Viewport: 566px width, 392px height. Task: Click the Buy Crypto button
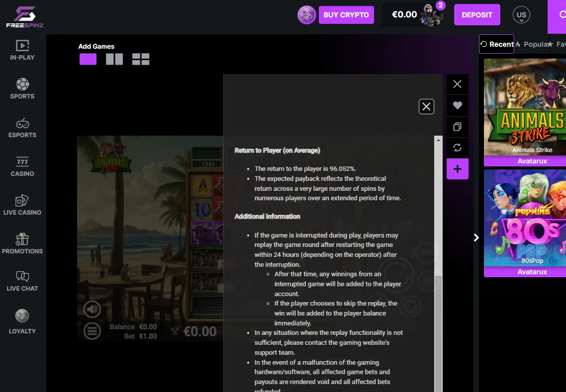click(346, 15)
